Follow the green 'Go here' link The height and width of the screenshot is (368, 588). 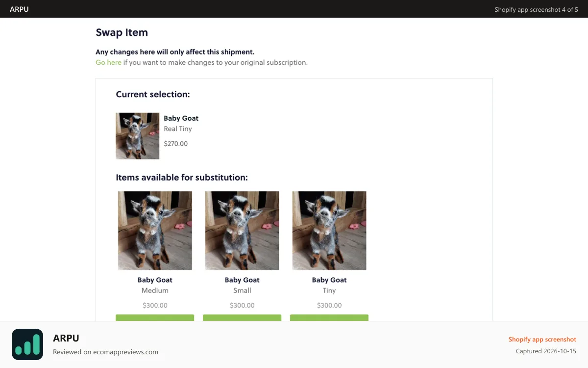108,62
